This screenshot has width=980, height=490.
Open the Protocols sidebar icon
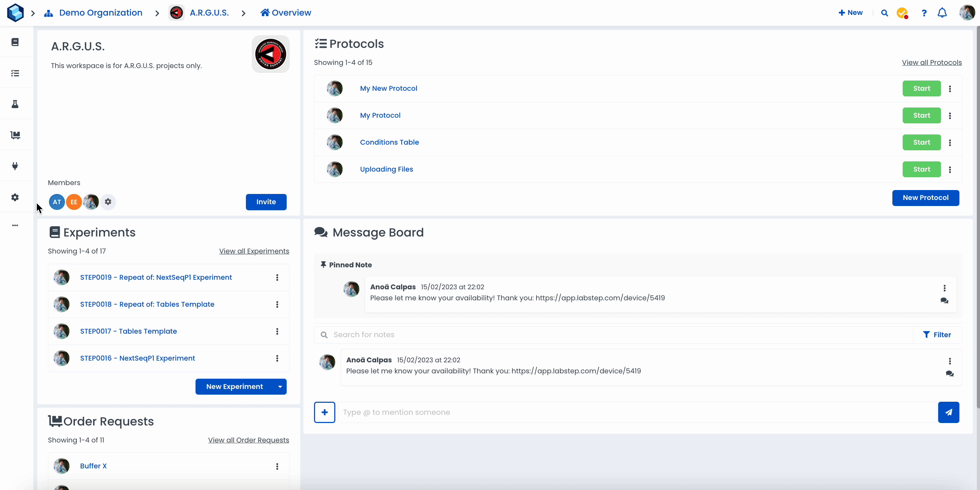coord(15,73)
